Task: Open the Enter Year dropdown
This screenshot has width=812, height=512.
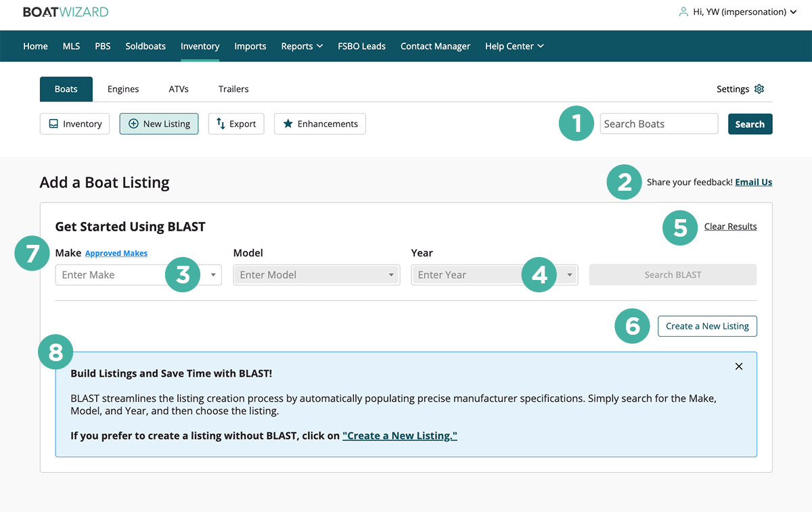Action: [495, 275]
